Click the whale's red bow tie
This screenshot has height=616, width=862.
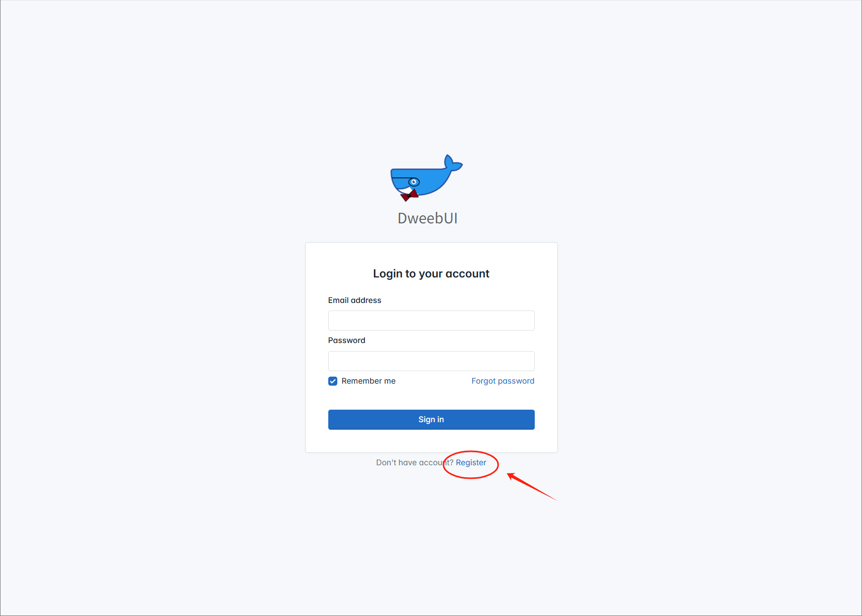pos(409,195)
